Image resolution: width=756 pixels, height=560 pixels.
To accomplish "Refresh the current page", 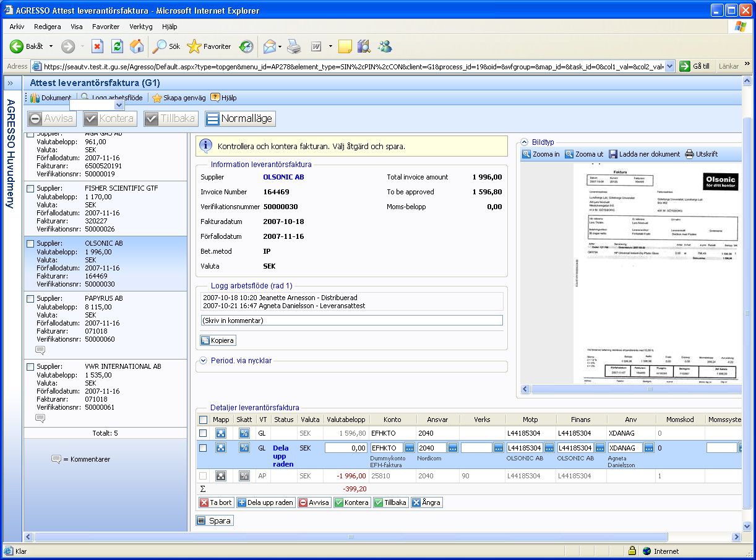I will point(117,46).
